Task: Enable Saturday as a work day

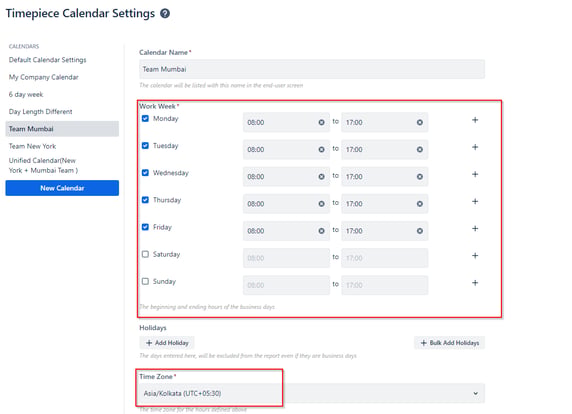Action: pyautogui.click(x=145, y=254)
